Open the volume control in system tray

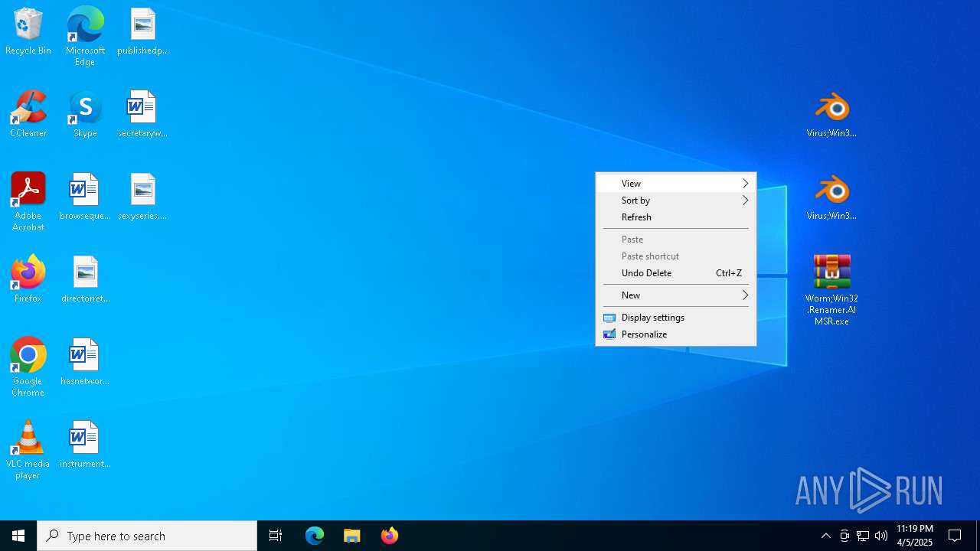tap(881, 536)
